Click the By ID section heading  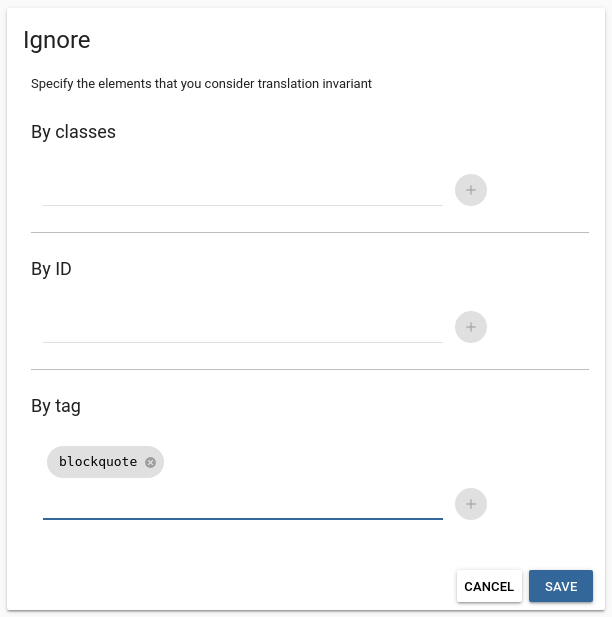point(51,269)
